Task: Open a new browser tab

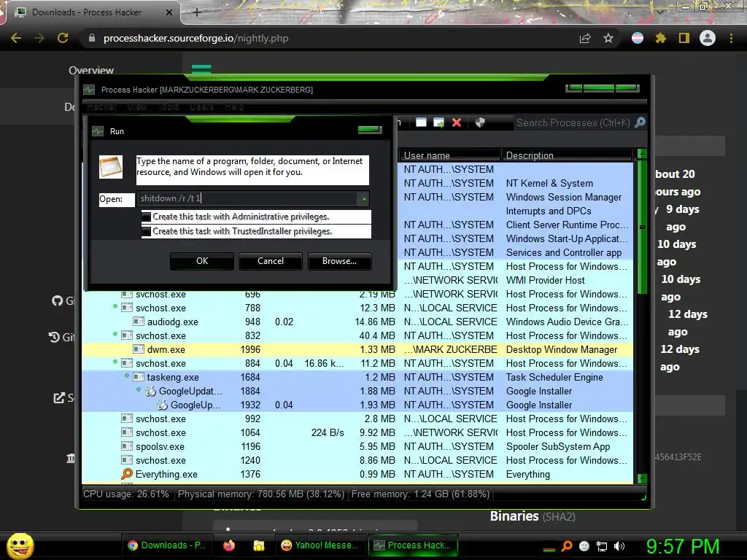Action: [197, 12]
